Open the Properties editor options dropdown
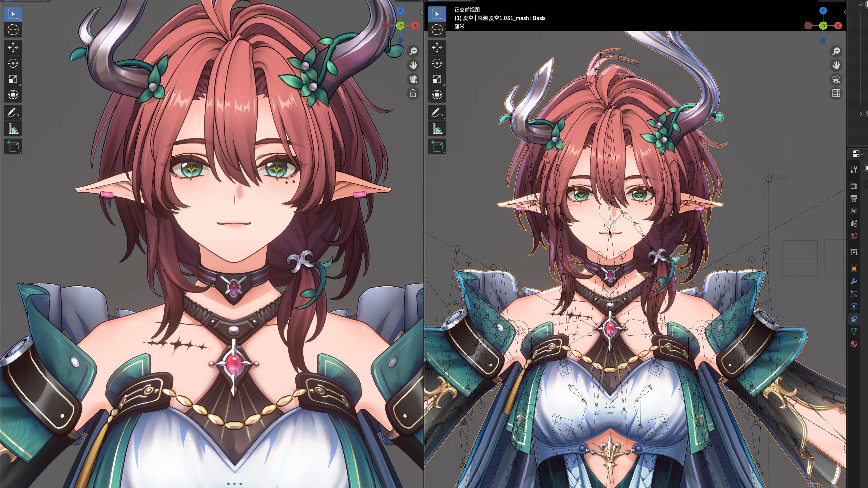Image resolution: width=868 pixels, height=488 pixels. 858,154
